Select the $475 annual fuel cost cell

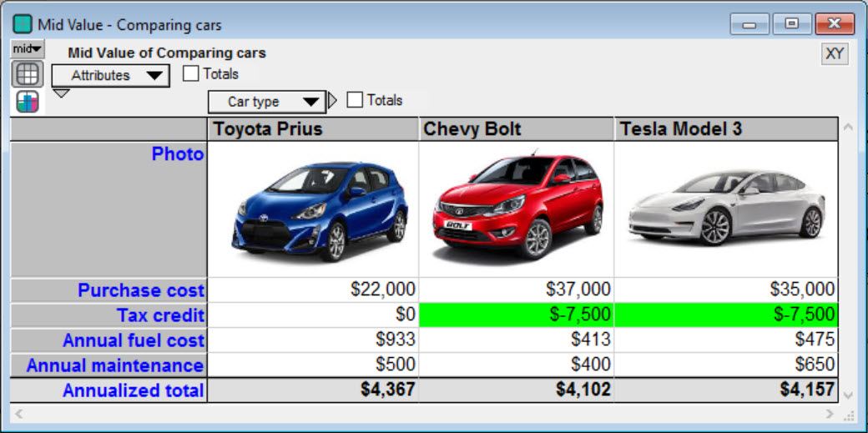(x=726, y=340)
